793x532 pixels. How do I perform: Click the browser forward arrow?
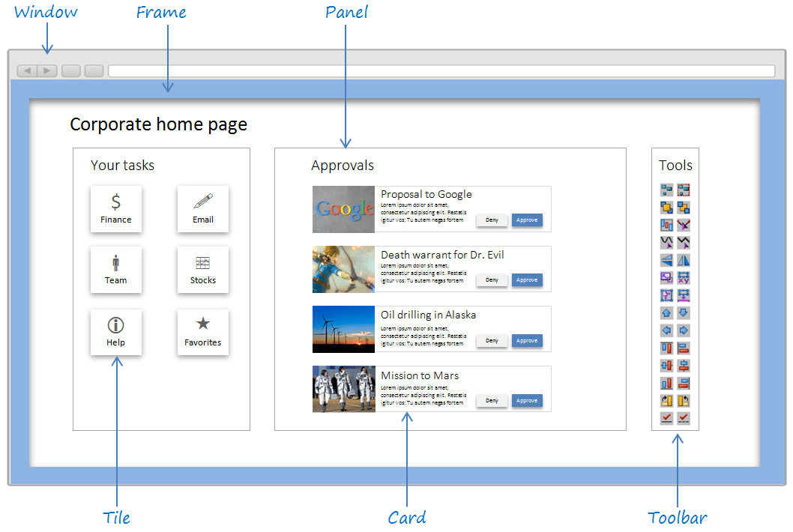[46, 70]
